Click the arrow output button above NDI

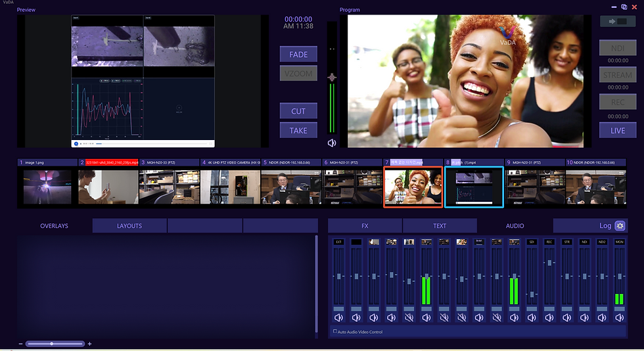(618, 22)
